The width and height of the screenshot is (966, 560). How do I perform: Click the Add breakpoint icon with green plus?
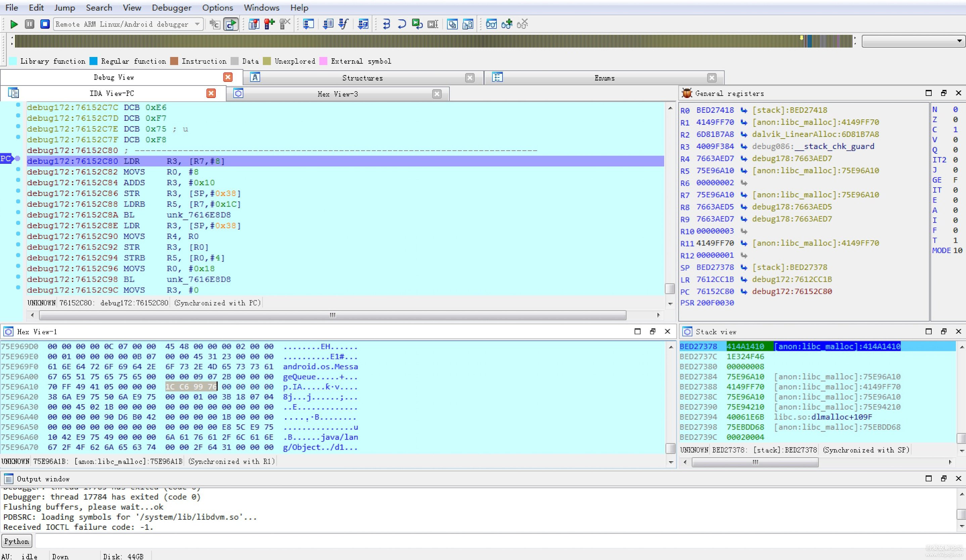coord(270,24)
